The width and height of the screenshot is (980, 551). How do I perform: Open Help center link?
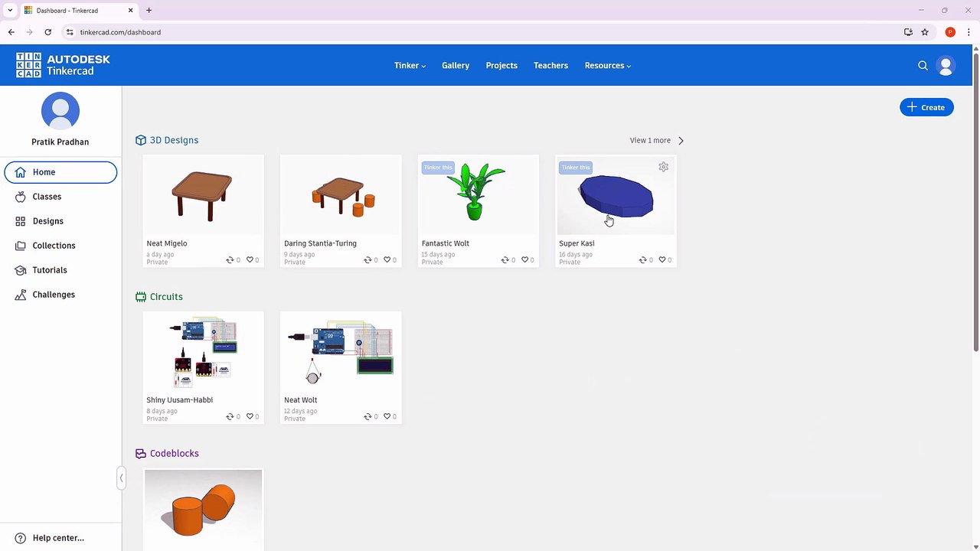(50, 538)
